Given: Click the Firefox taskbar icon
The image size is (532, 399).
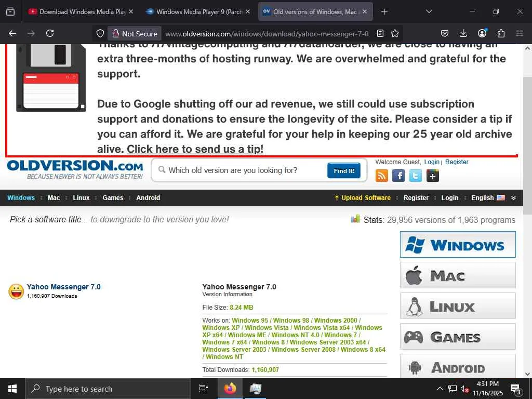Looking at the screenshot, I should (x=230, y=389).
